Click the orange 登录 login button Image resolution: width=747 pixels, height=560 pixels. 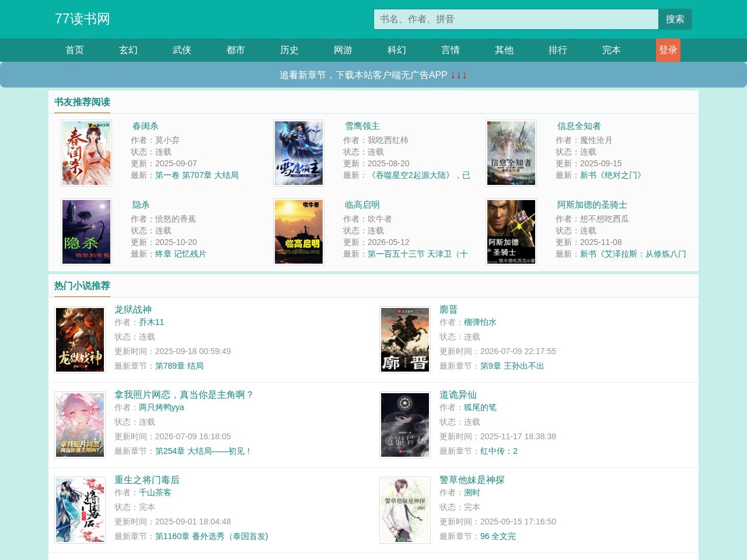coord(668,50)
